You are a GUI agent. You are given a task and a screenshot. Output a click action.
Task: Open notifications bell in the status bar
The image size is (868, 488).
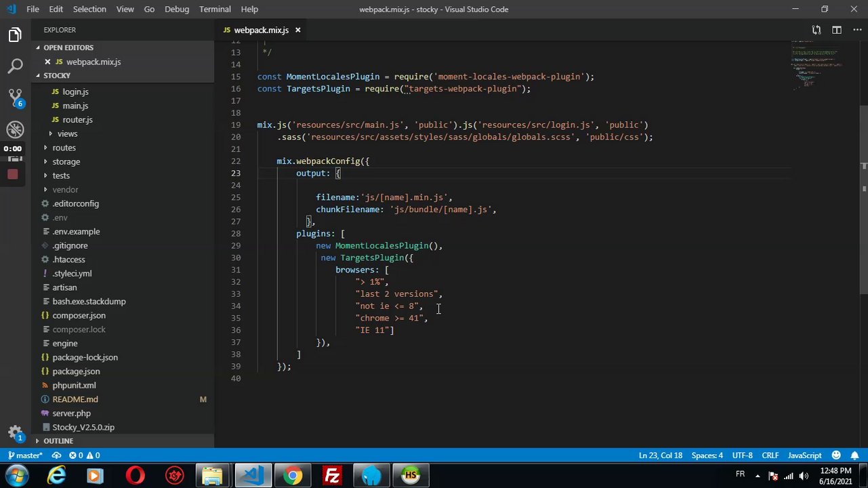coord(855,455)
